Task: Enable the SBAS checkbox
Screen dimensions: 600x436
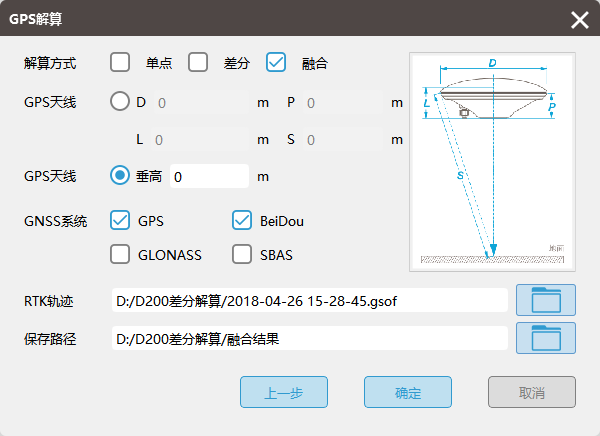Action: [242, 254]
